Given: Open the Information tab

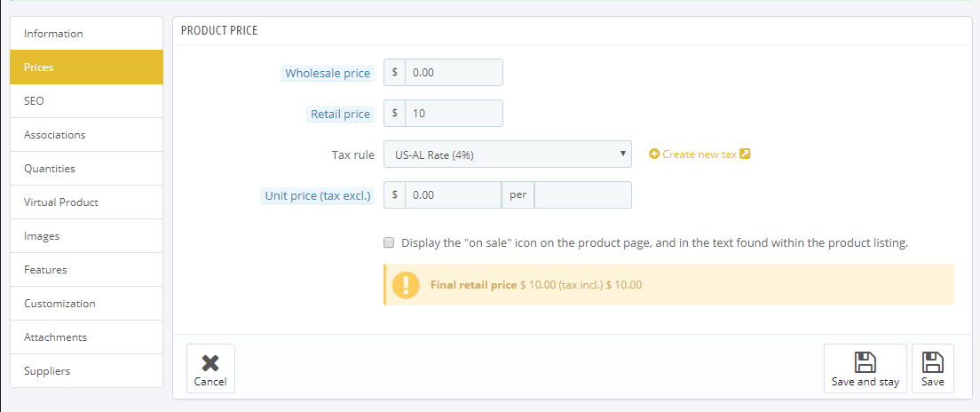Looking at the screenshot, I should click(86, 33).
